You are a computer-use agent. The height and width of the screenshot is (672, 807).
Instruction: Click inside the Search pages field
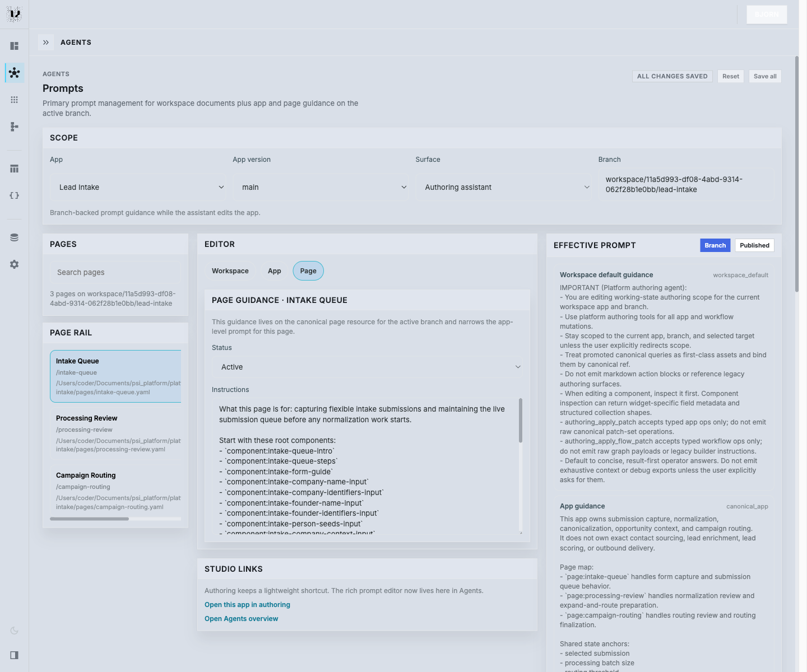[115, 272]
